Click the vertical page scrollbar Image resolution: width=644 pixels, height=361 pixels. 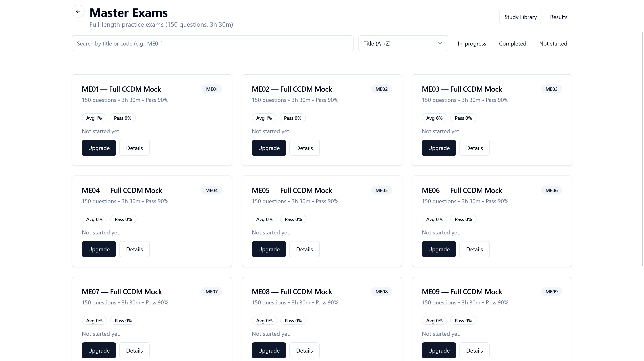(x=643, y=149)
